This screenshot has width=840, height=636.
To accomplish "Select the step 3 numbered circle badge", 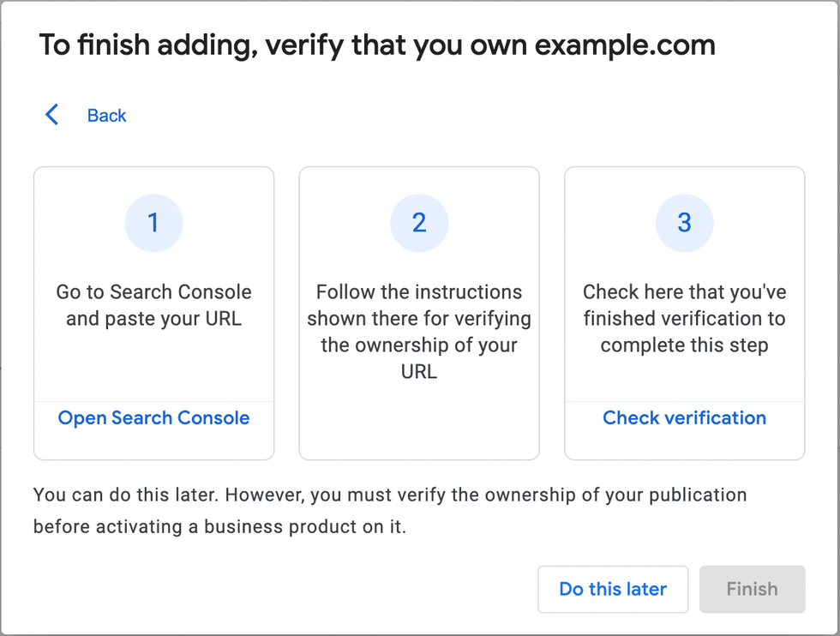I will click(x=684, y=222).
